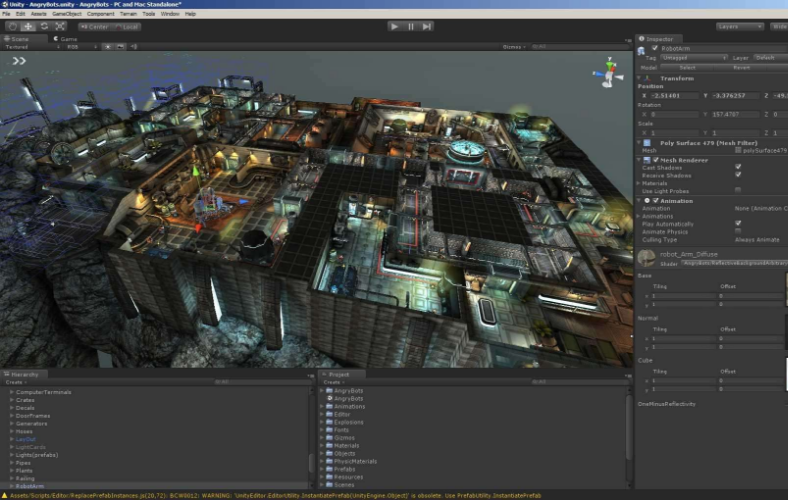Click the Step frame button

point(427,26)
